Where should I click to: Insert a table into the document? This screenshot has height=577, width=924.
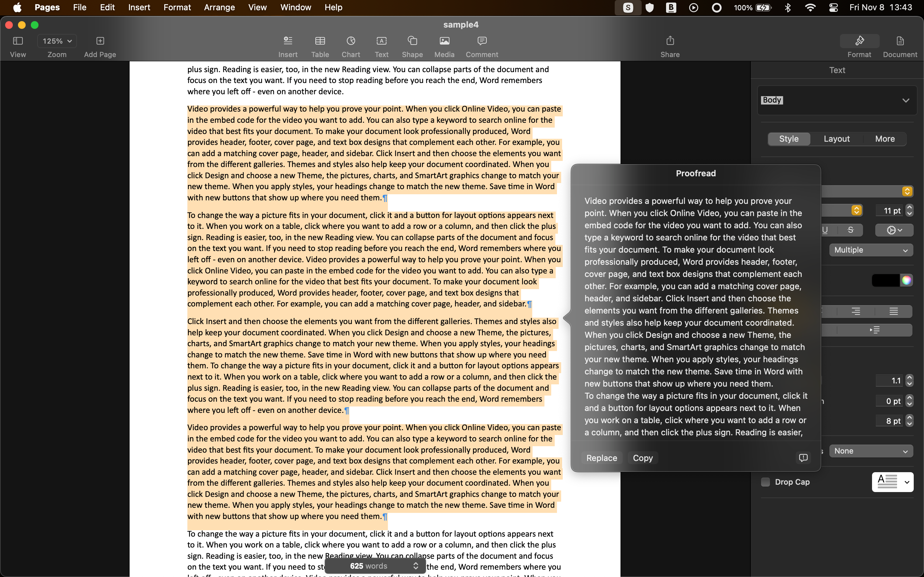pos(320,46)
